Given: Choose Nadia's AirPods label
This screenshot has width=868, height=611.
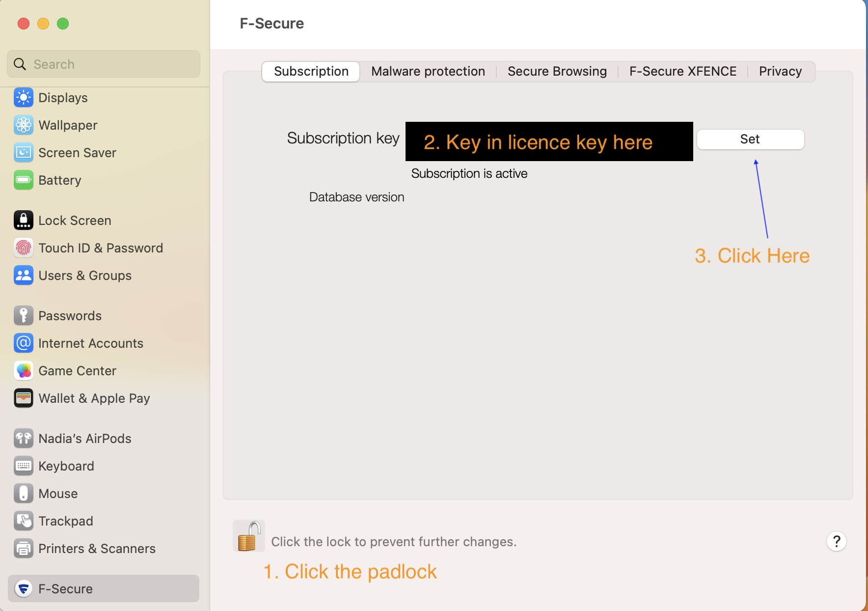Looking at the screenshot, I should coord(85,439).
